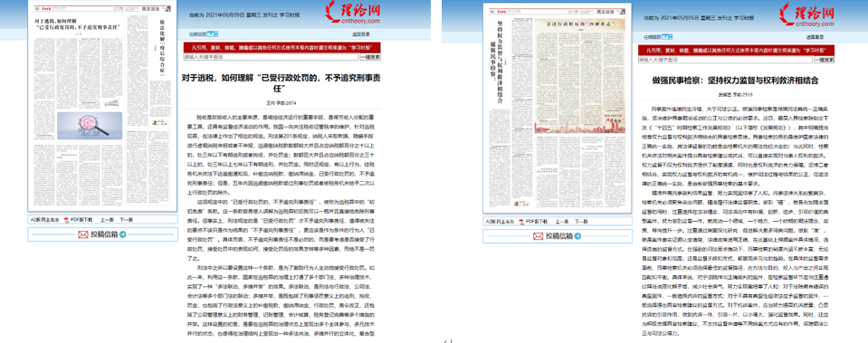868x343 pixels.
Task: Go to 下一版 under the June 9 newspaper page
Action: (127, 220)
